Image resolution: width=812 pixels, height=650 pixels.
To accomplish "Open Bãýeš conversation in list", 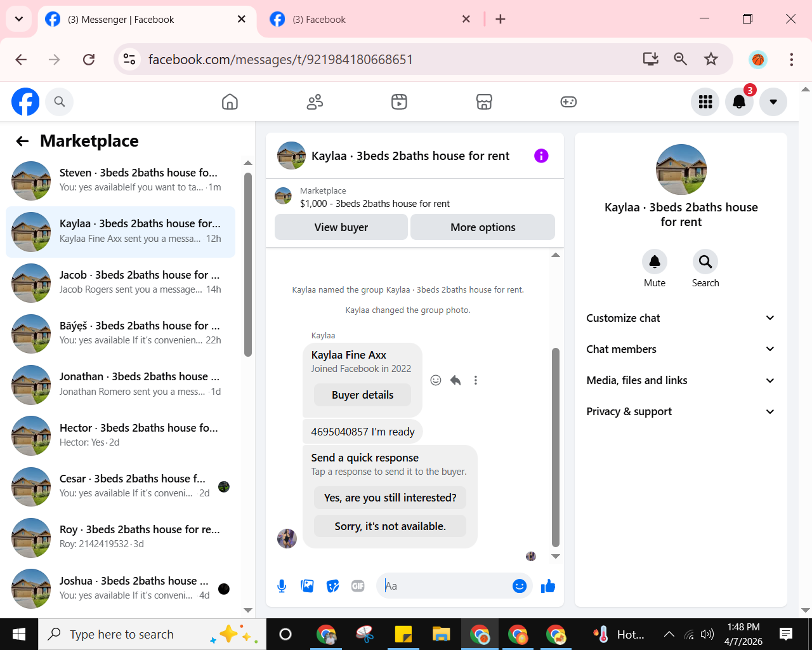I will tap(121, 333).
